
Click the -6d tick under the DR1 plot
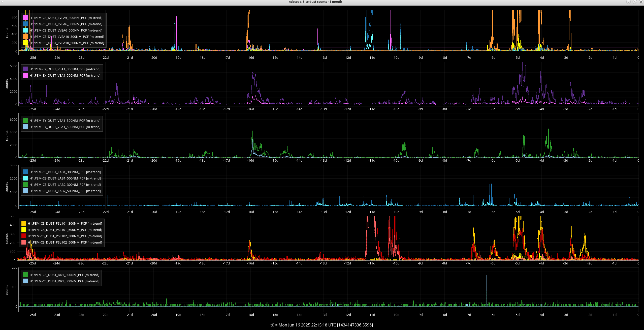493,315
